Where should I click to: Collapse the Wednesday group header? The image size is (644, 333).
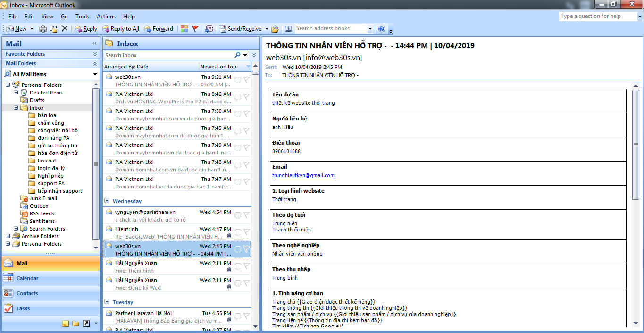tap(107, 201)
